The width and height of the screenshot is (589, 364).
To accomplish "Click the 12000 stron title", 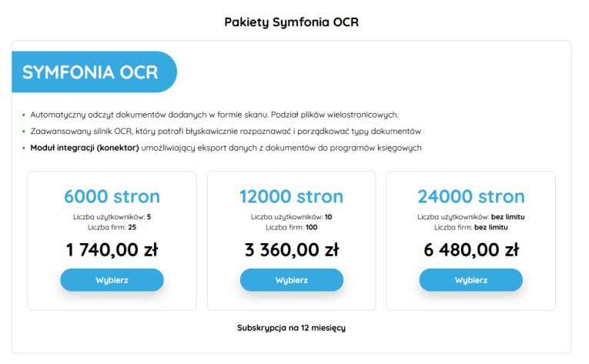I will pyautogui.click(x=292, y=196).
